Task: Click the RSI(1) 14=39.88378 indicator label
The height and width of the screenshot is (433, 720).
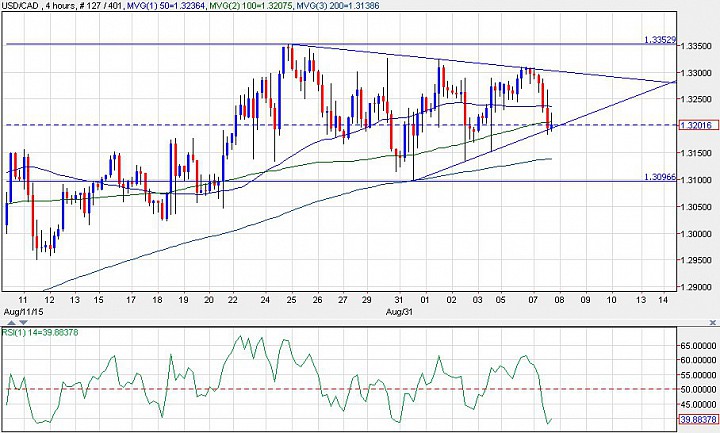Action: (40, 332)
